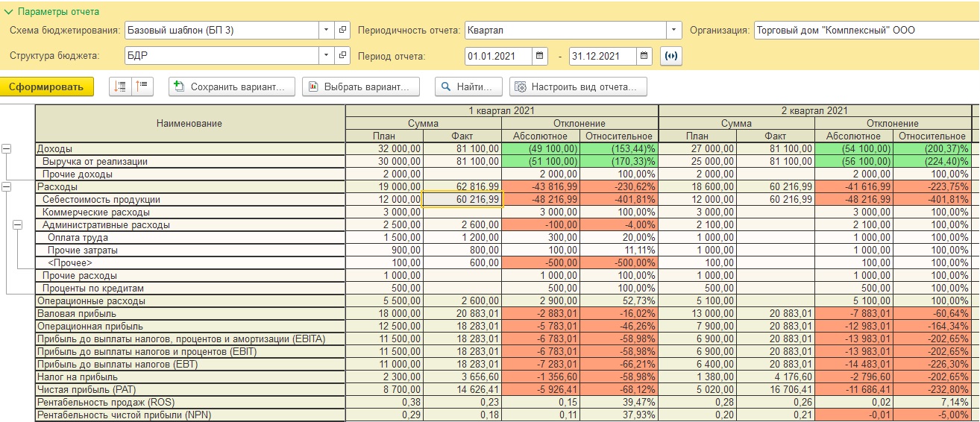Click the cell 52,73% in Операционные расходы
The height and width of the screenshot is (422, 980).
pos(619,300)
